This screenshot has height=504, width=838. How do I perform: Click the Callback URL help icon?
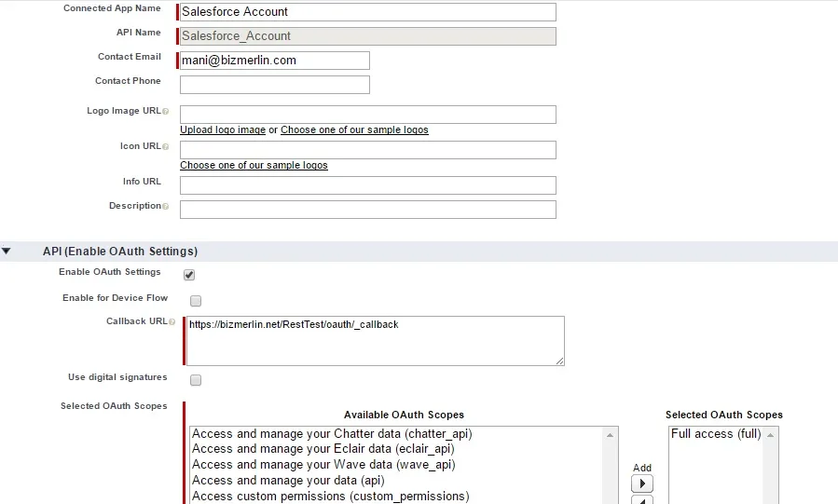coord(172,321)
